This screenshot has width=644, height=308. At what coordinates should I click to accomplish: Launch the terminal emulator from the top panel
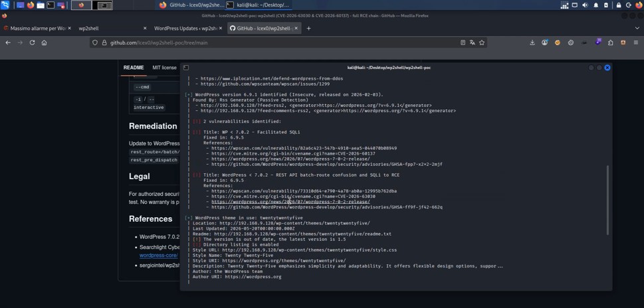51,5
